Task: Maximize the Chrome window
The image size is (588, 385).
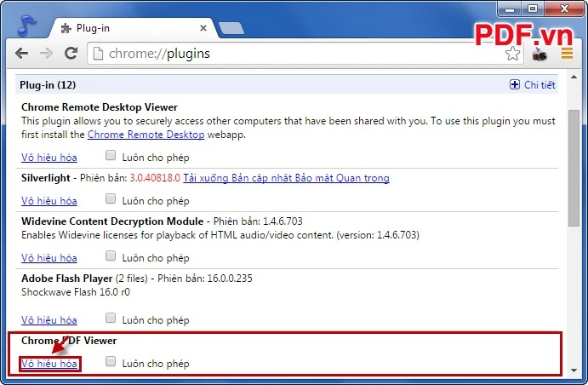Action: point(533,9)
